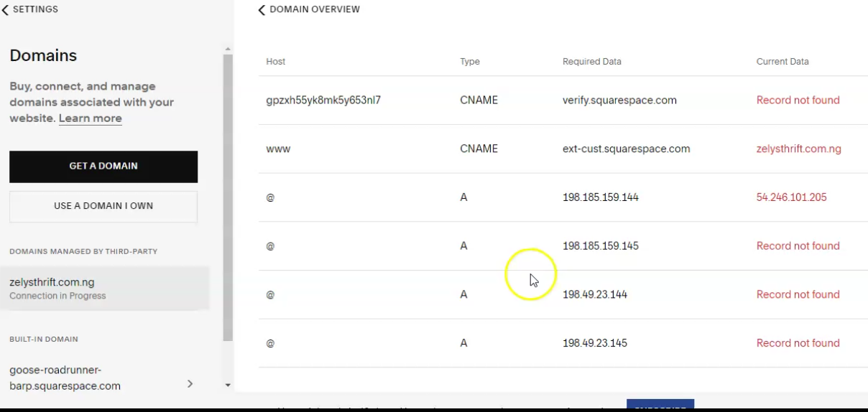The width and height of the screenshot is (868, 412).
Task: Click the Required Data column header
Action: coord(592,62)
